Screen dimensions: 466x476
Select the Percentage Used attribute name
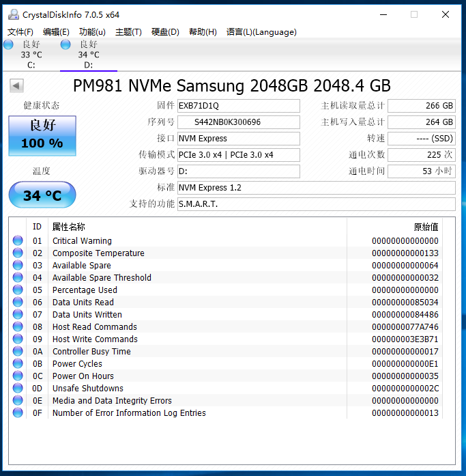pos(85,290)
